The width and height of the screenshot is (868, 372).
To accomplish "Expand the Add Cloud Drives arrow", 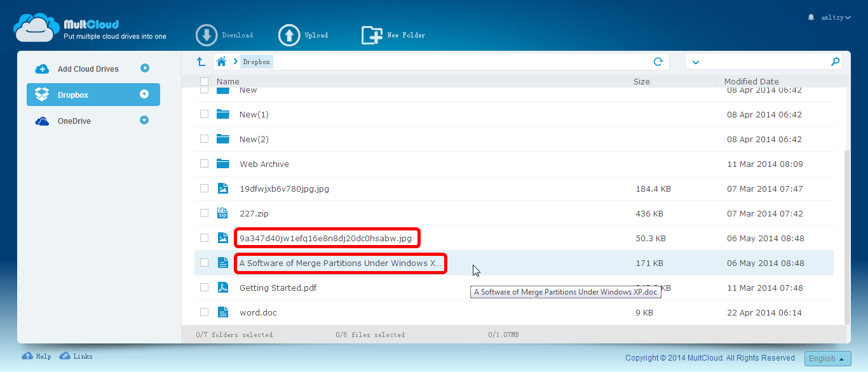I will click(x=145, y=68).
